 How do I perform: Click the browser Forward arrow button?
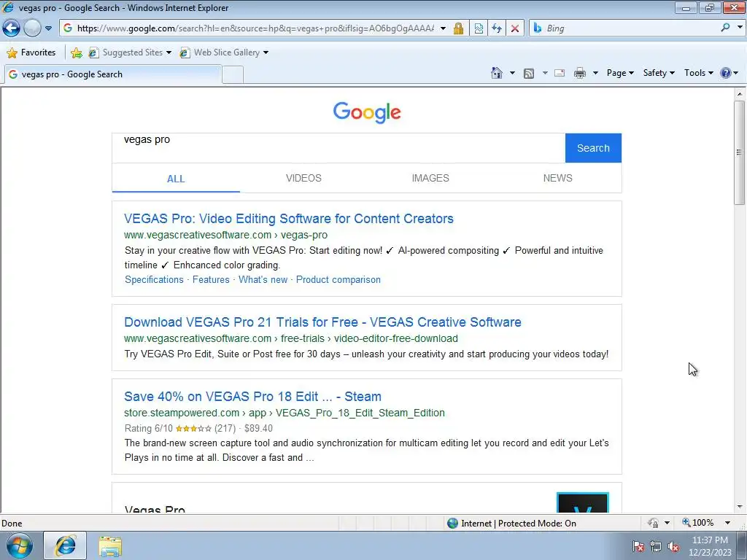pyautogui.click(x=32, y=28)
